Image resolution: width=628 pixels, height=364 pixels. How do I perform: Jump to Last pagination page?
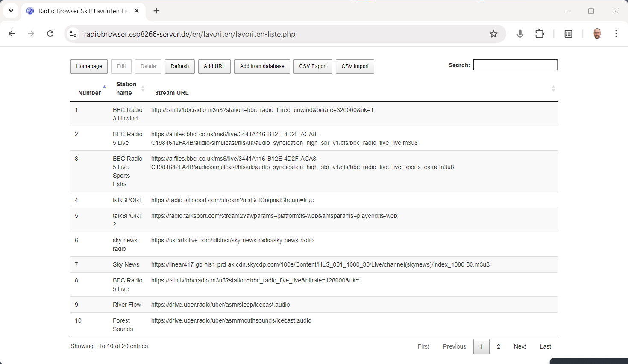click(545, 346)
